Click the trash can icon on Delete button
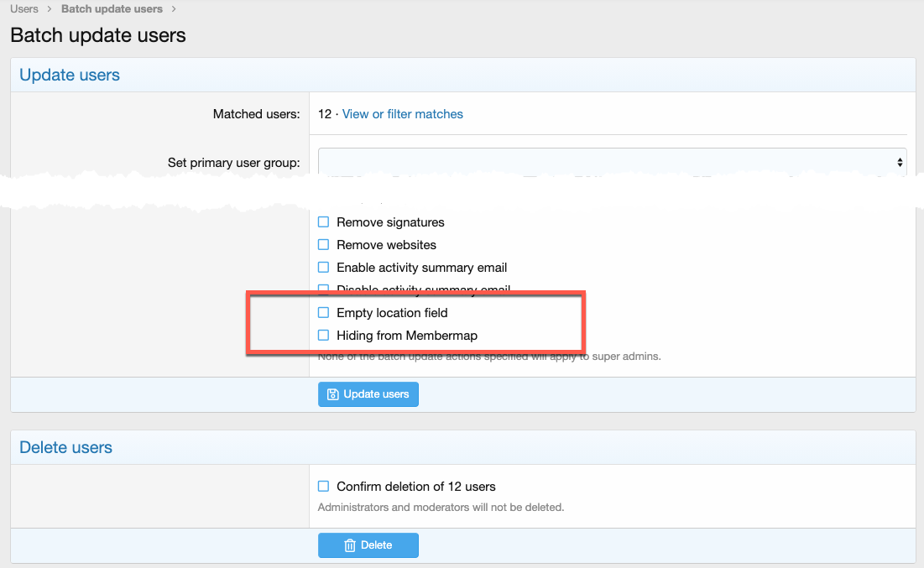The width and height of the screenshot is (924, 568). pos(350,545)
